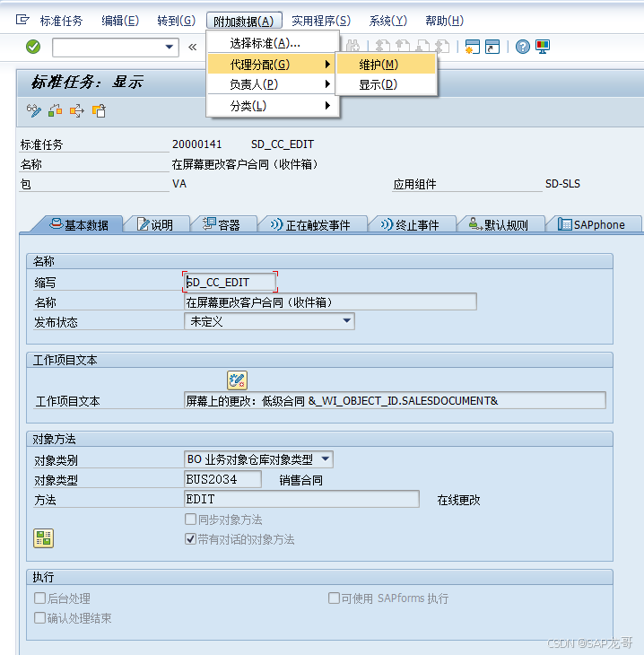Viewport: 644px width, 655px height.
Task: Expand the 负责人(P) submenu
Action: (274, 84)
